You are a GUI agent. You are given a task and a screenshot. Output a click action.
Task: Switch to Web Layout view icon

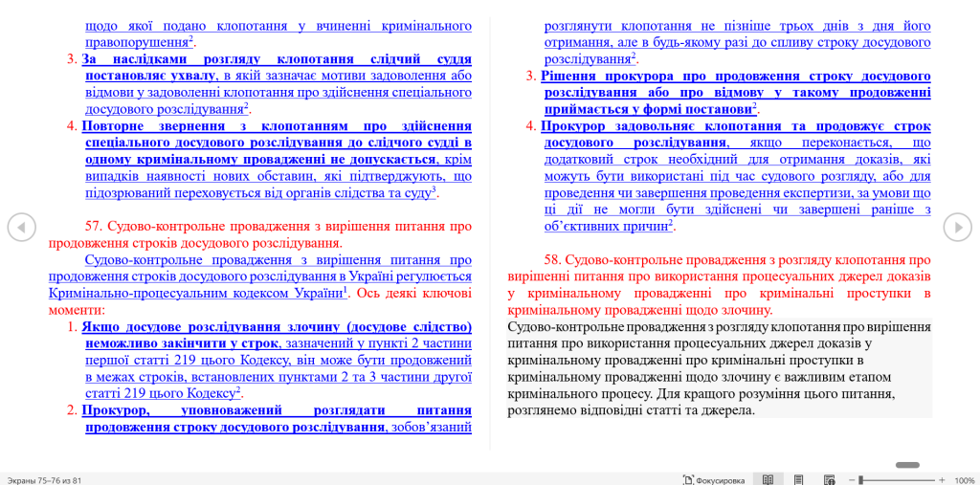(829, 479)
